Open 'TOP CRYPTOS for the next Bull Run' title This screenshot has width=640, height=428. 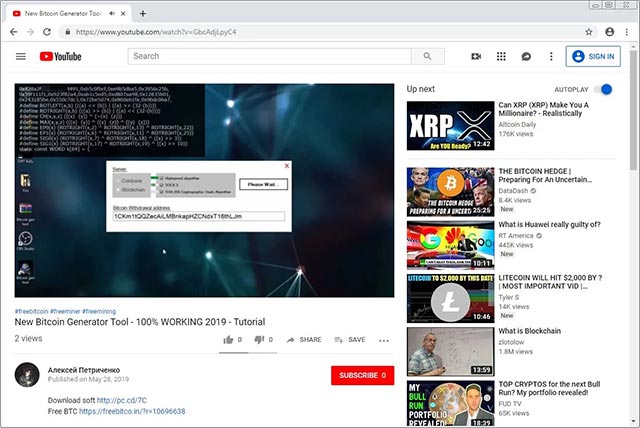[x=549, y=388]
